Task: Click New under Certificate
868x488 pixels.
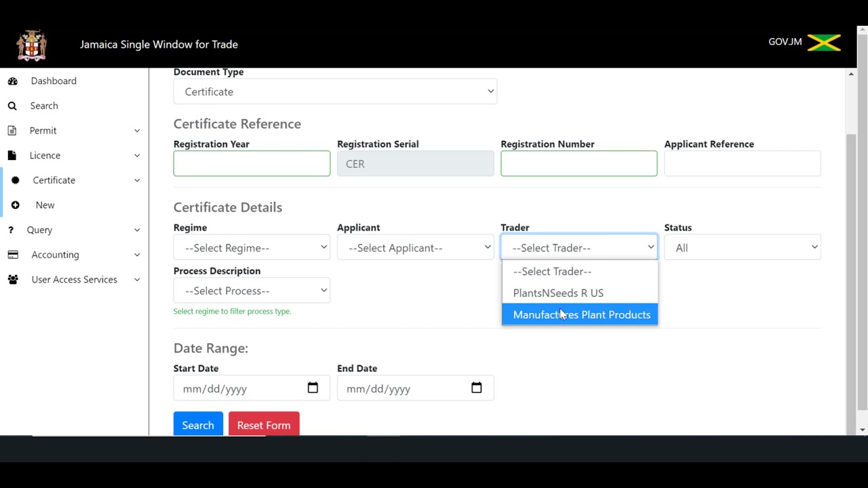Action: [45, 205]
